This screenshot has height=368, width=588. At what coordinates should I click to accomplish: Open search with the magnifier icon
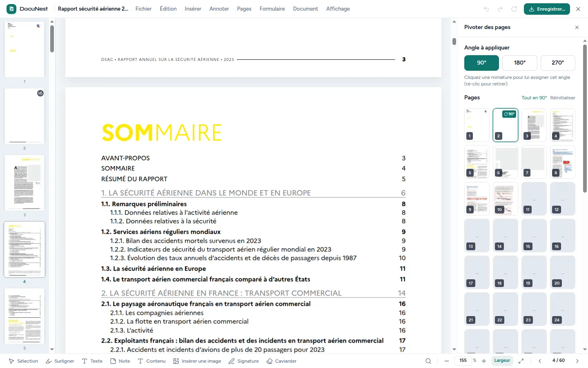428,361
